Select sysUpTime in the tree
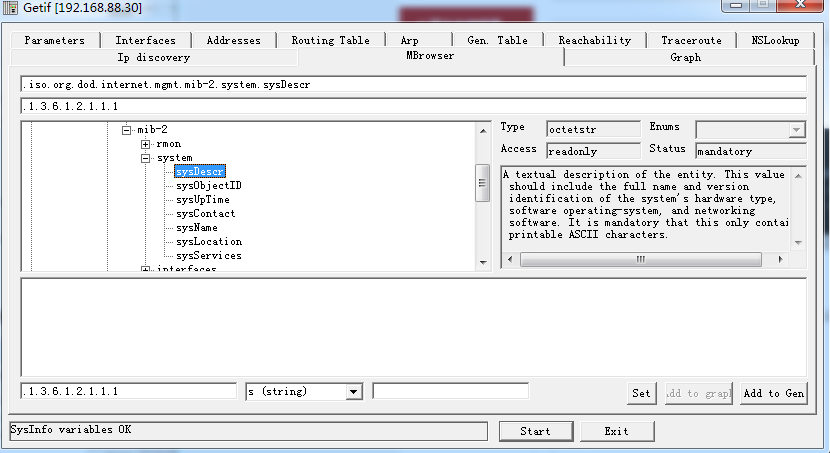Viewport: 830px width, 453px height. point(203,200)
